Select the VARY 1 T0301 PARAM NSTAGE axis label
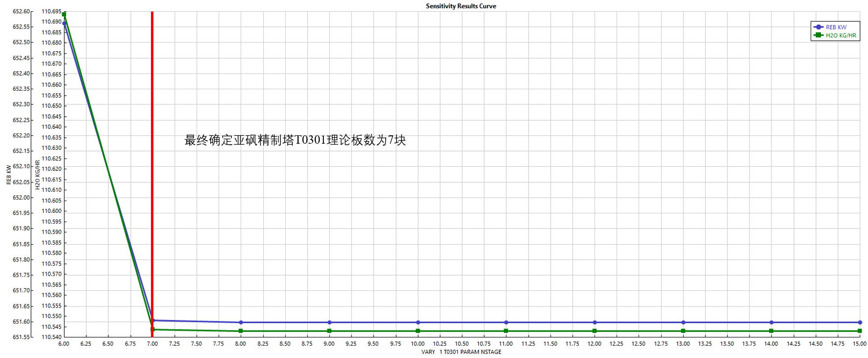The image size is (868, 358). [x=461, y=352]
